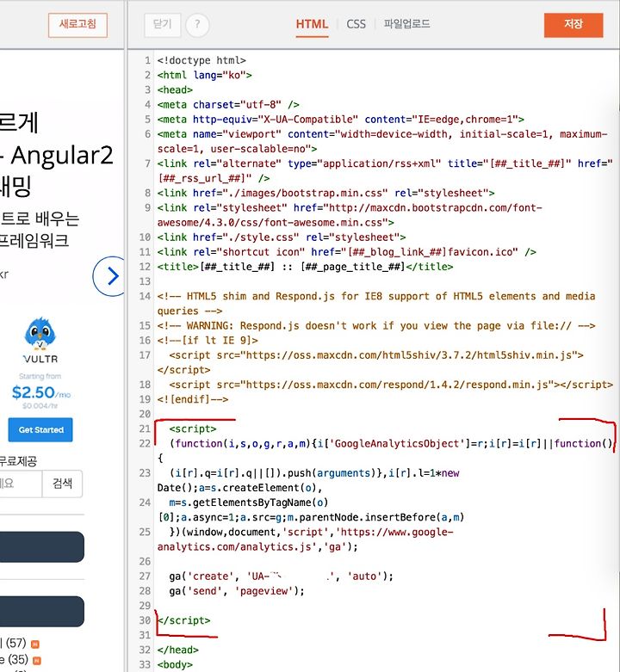Screen dimensions: 620x672
Task: Click the X-UA-Compatible meta line
Action: [340, 119]
